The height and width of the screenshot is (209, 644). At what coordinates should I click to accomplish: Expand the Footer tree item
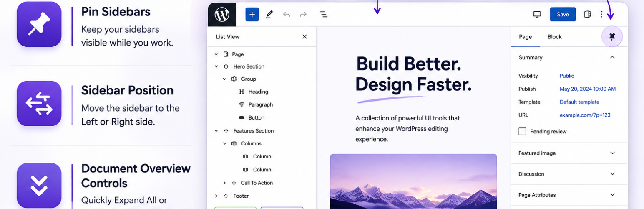pos(216,196)
